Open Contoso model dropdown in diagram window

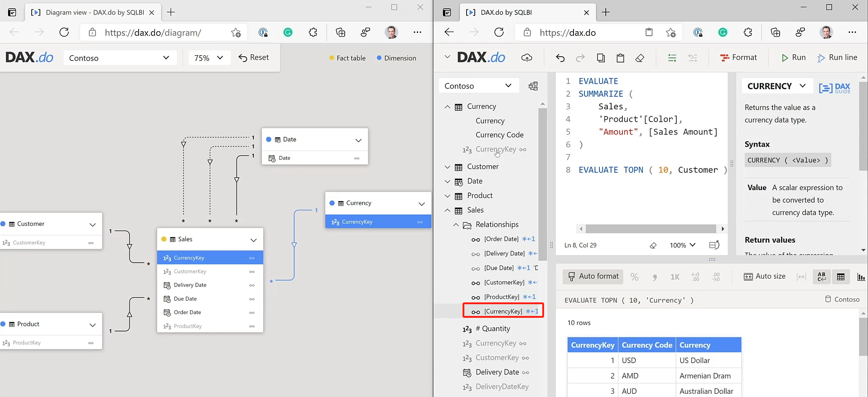coord(120,58)
